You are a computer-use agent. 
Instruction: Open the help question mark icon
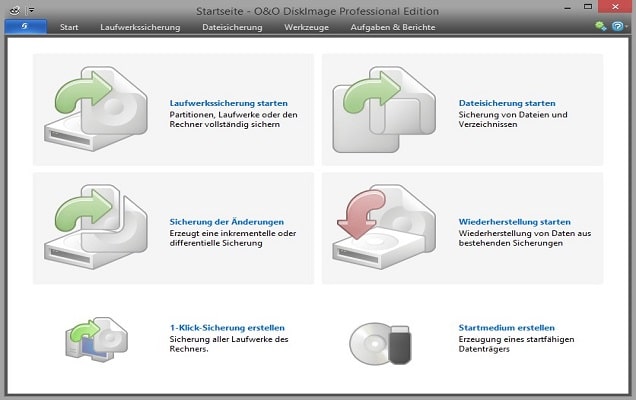coord(617,27)
